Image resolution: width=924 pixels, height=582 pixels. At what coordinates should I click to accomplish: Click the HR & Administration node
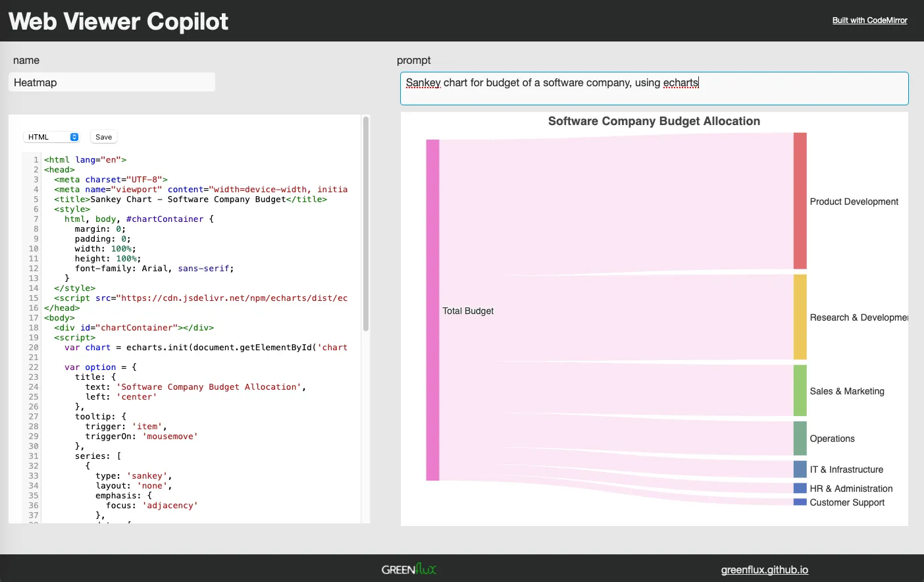(800, 489)
